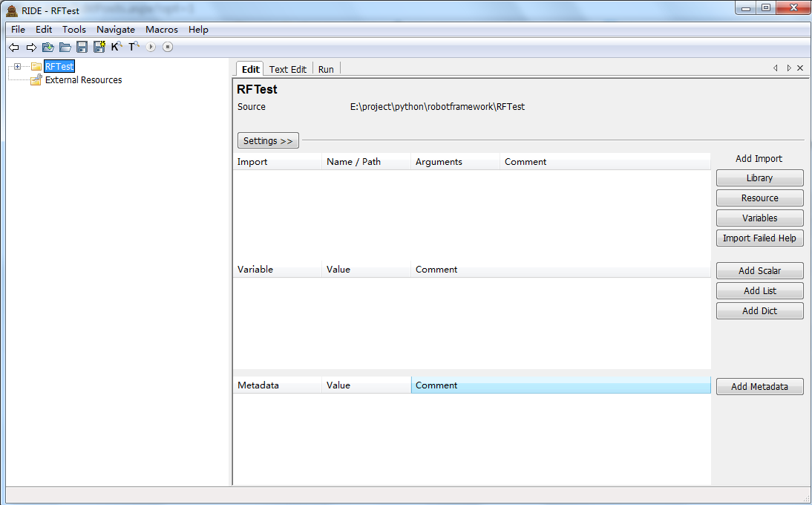Switch to the Run tab
The image size is (812, 505).
click(326, 69)
